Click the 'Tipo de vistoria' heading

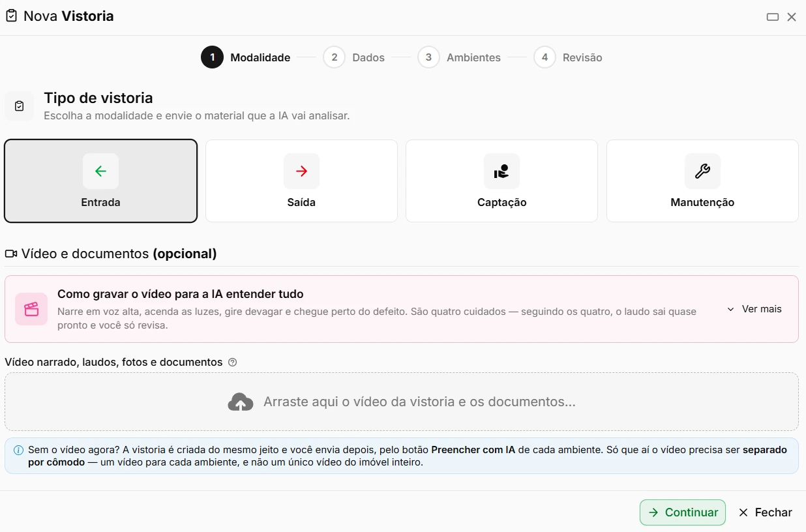98,98
